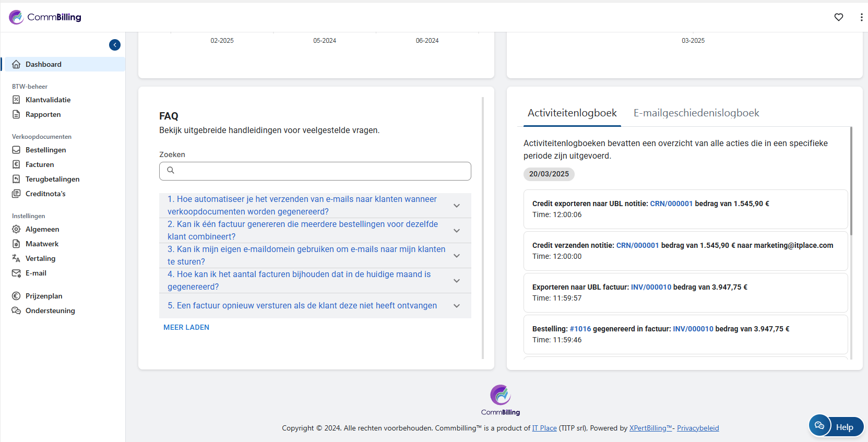868x442 pixels.
Task: Click the activity log vertical scrollbar
Action: click(x=851, y=183)
